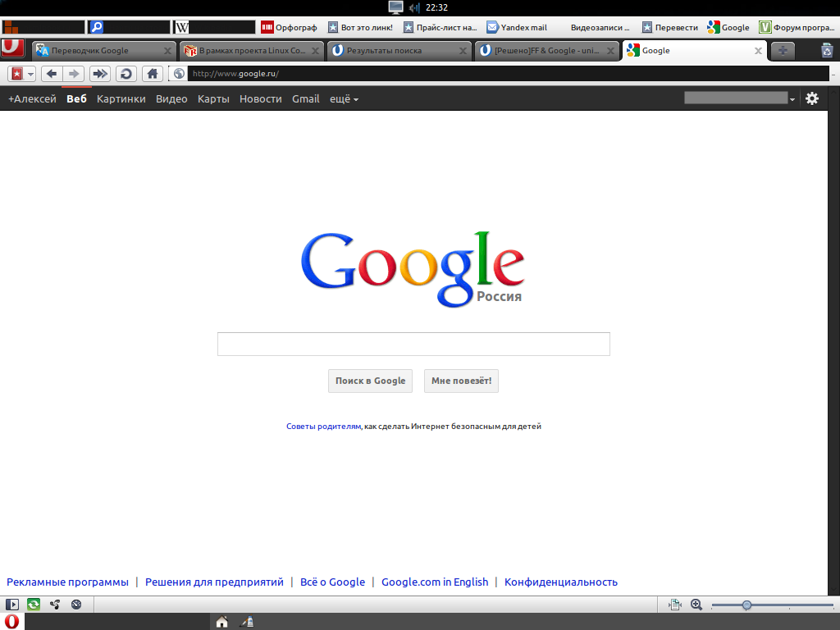The height and width of the screenshot is (630, 840).
Task: Click the fast forward navigation button
Action: pyautogui.click(x=100, y=74)
